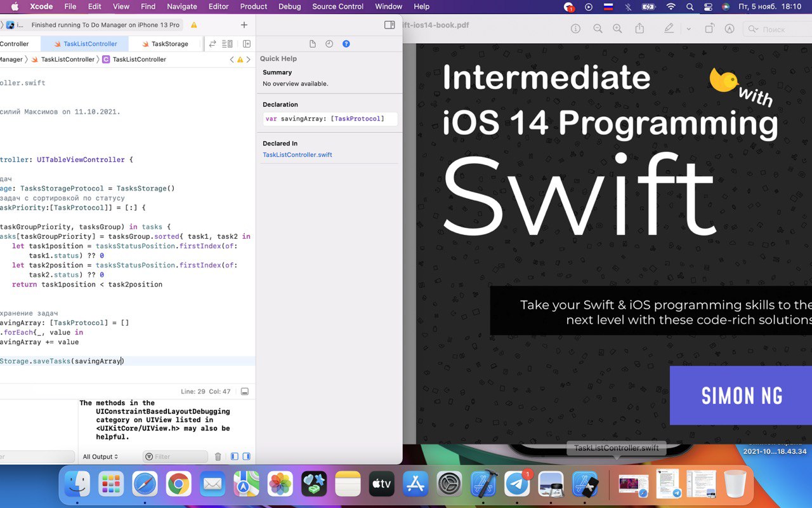The height and width of the screenshot is (508, 812).
Task: Open Spotlight search in menu bar
Action: coord(690,6)
